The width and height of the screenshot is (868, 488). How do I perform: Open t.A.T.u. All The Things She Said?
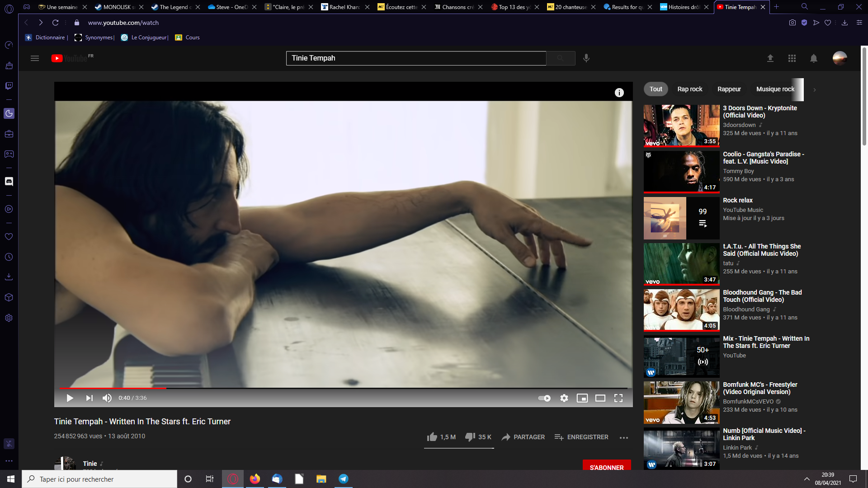pyautogui.click(x=762, y=250)
